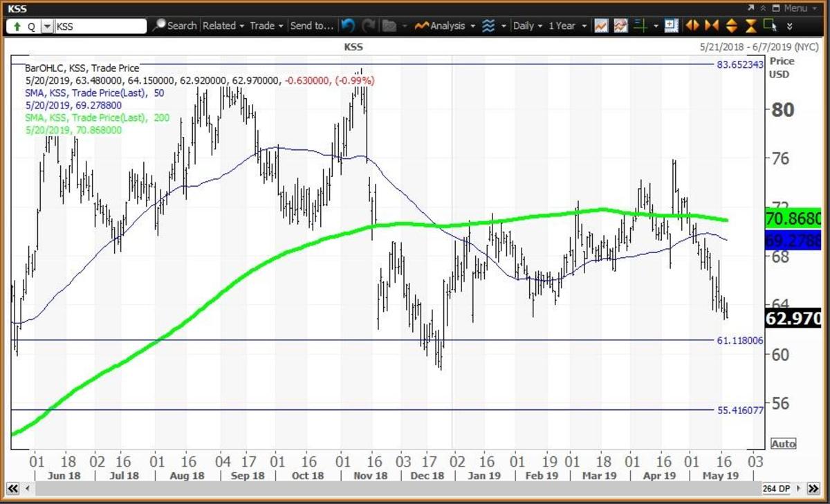Click the Search magnifier button
Screen dimensions: 830x504
[x=175, y=26]
